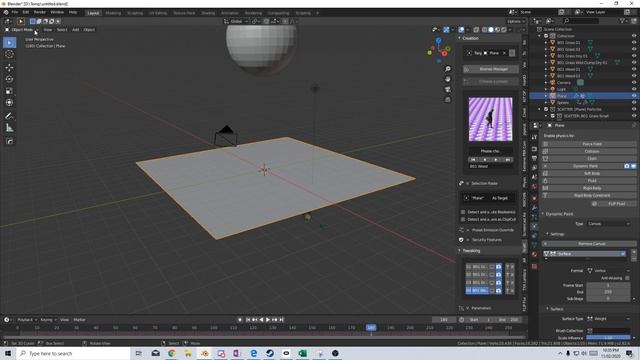
Task: Select the Annotate tool
Action: coord(9,116)
